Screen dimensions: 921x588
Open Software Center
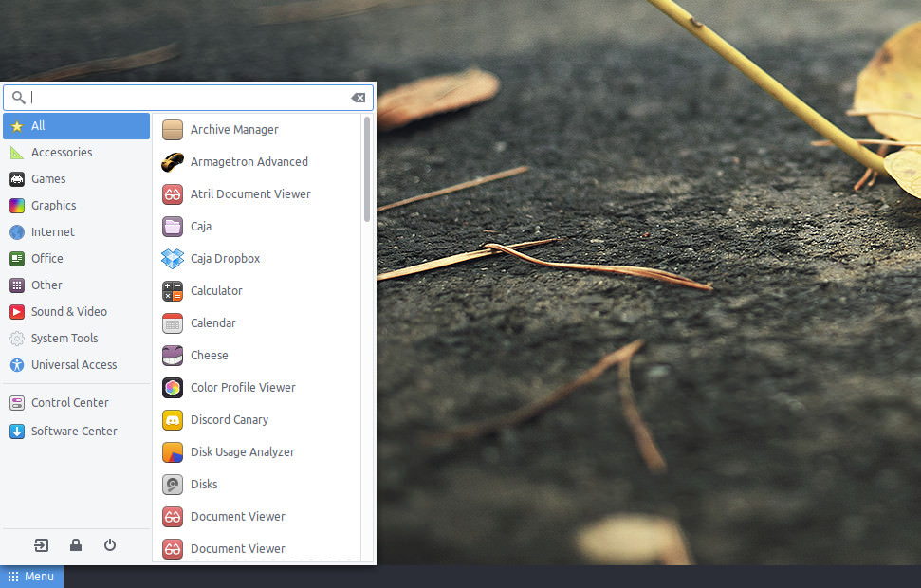click(77, 432)
